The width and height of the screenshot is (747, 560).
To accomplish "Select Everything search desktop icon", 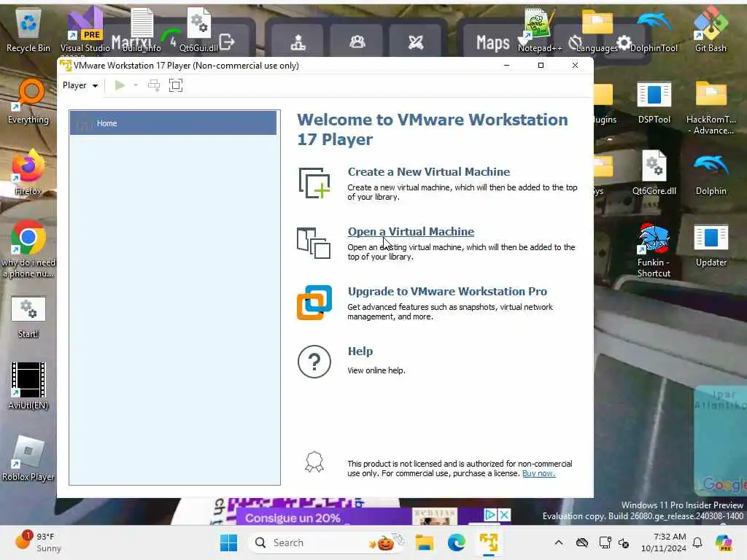I will click(28, 101).
